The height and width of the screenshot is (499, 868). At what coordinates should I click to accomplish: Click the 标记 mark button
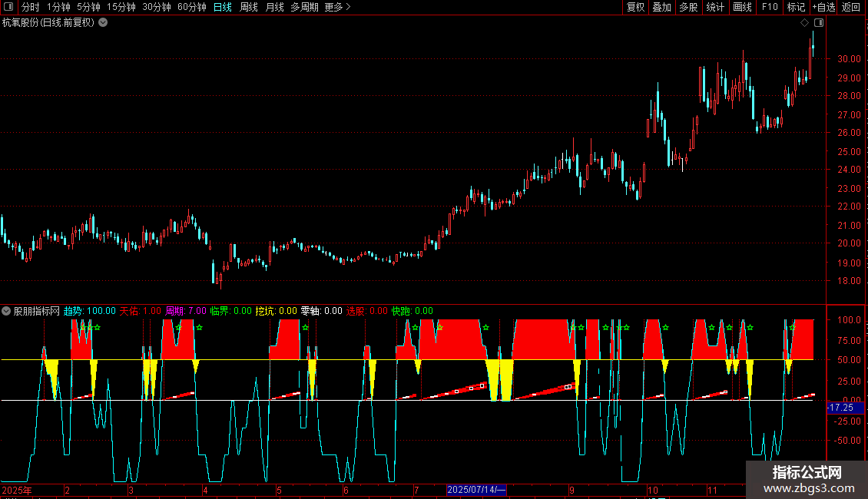point(796,7)
